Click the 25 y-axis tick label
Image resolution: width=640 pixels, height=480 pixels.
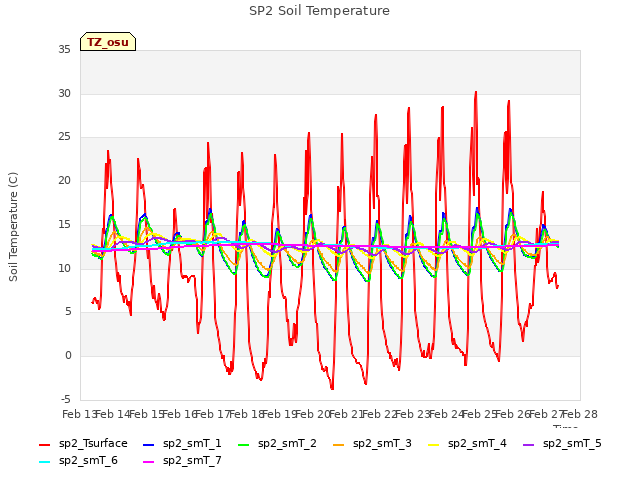tap(64, 137)
